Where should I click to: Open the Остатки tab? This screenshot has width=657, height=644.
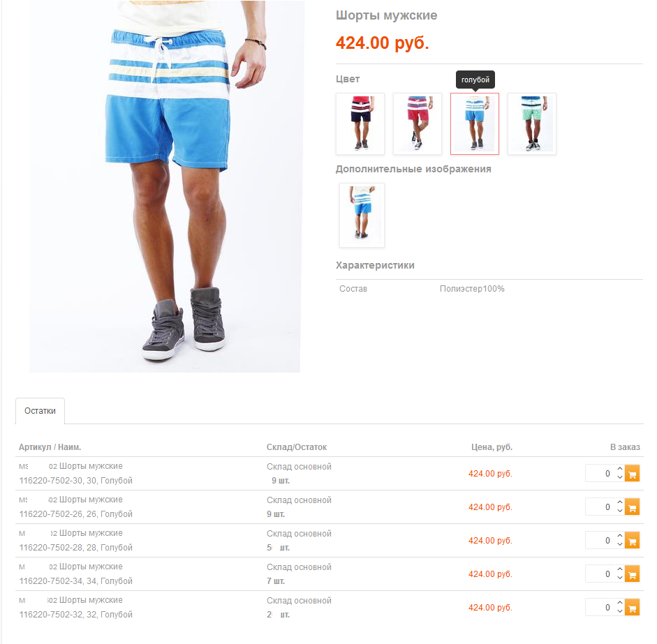point(40,411)
